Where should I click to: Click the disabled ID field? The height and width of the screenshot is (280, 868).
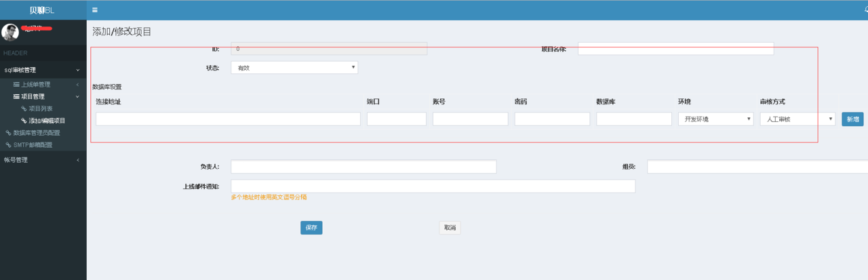pos(329,49)
